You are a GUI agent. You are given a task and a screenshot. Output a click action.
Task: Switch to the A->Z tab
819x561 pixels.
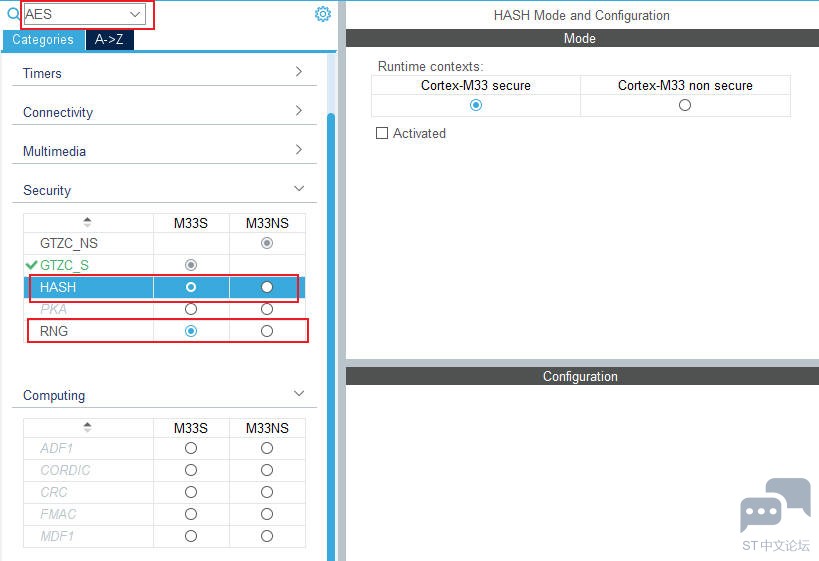[109, 39]
